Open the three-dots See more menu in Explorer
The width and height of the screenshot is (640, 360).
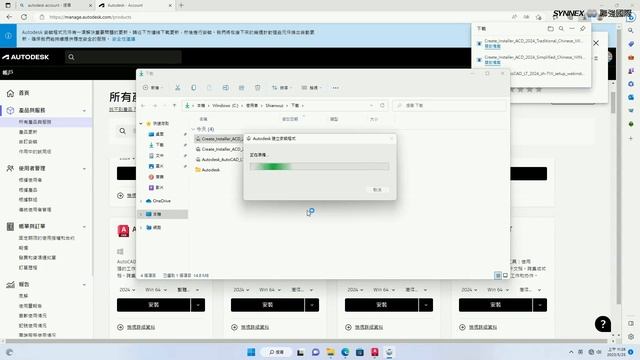[x=336, y=88]
